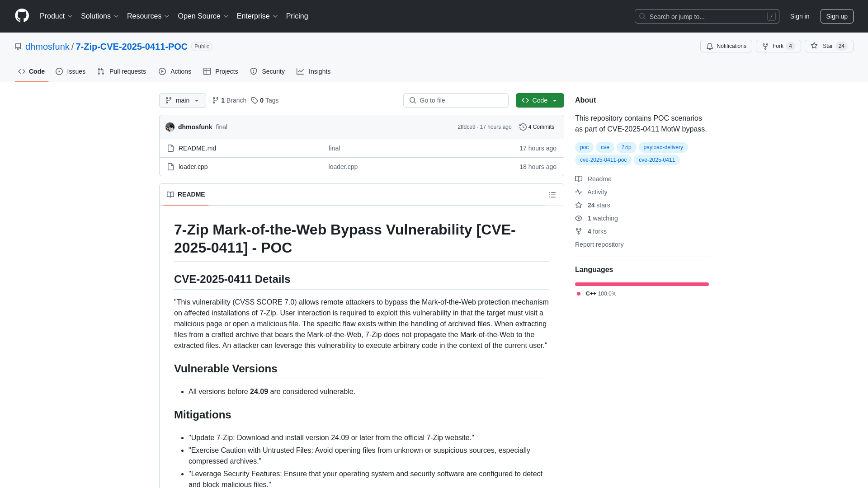868x488 pixels.
Task: Open the 'final' commit message for README.md
Action: click(334, 148)
